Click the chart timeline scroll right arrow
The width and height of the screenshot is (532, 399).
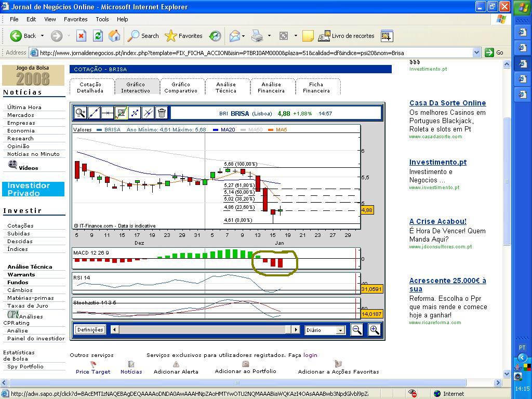pos(296,329)
